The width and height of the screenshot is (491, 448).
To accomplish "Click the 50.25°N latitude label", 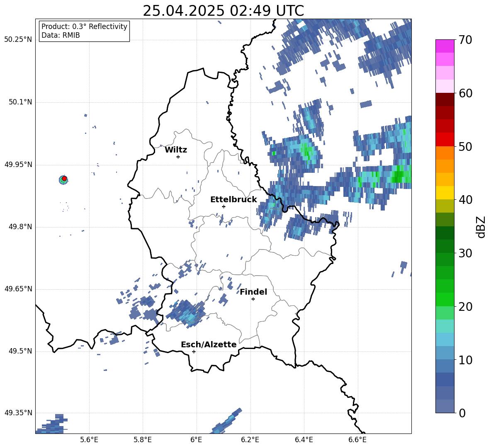I will pyautogui.click(x=18, y=40).
